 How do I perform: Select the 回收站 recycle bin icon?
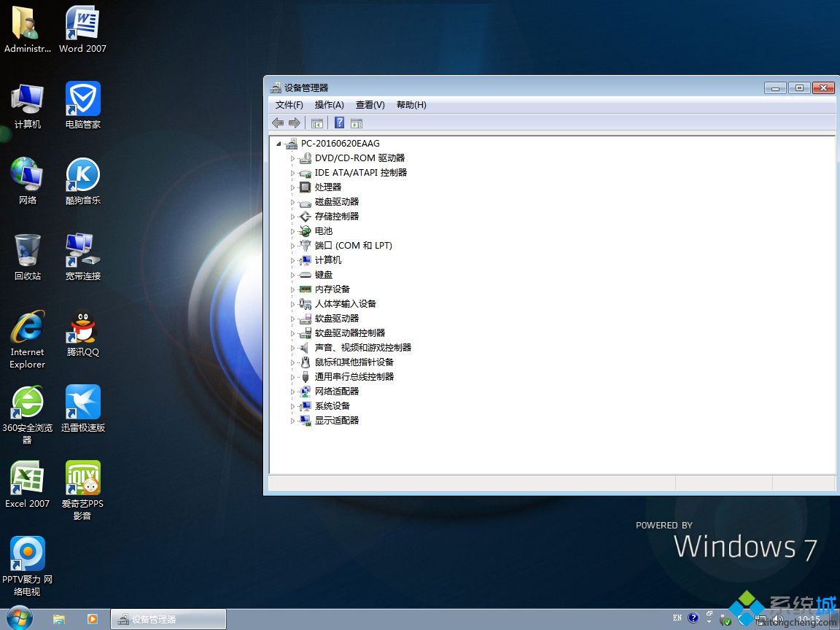[x=27, y=257]
